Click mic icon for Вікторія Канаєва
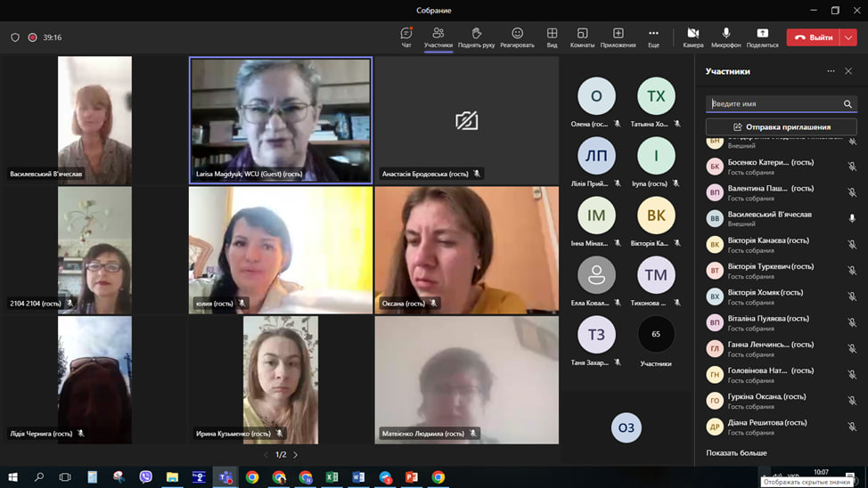This screenshot has width=868, height=488. click(x=852, y=245)
